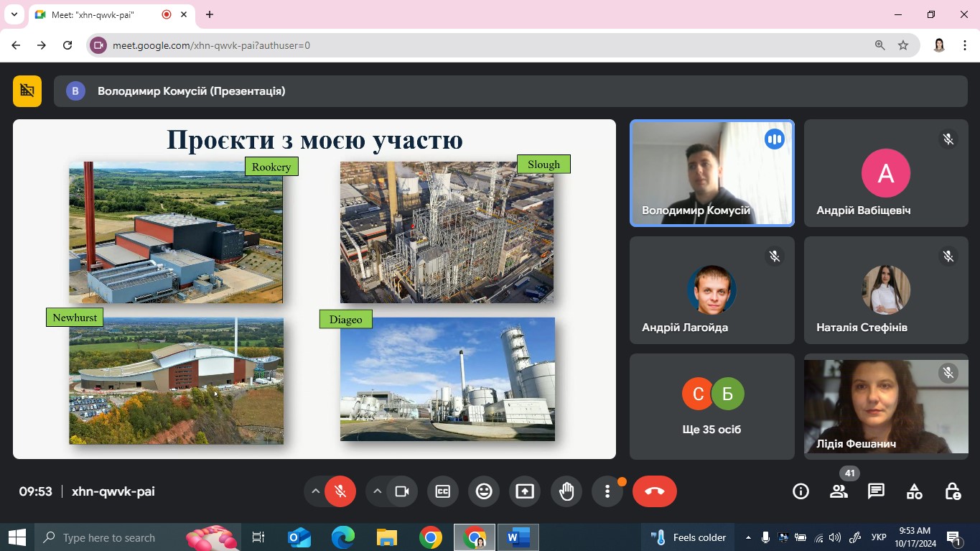Go back in Chrome
980x551 pixels.
point(16,45)
